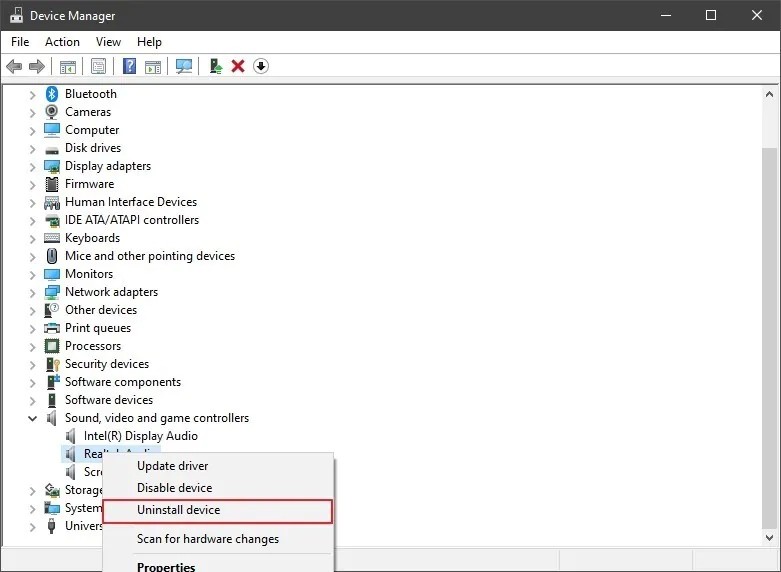The image size is (781, 572).
Task: Click the IDE ATA/ATAPI controllers icon
Action: [x=52, y=220]
